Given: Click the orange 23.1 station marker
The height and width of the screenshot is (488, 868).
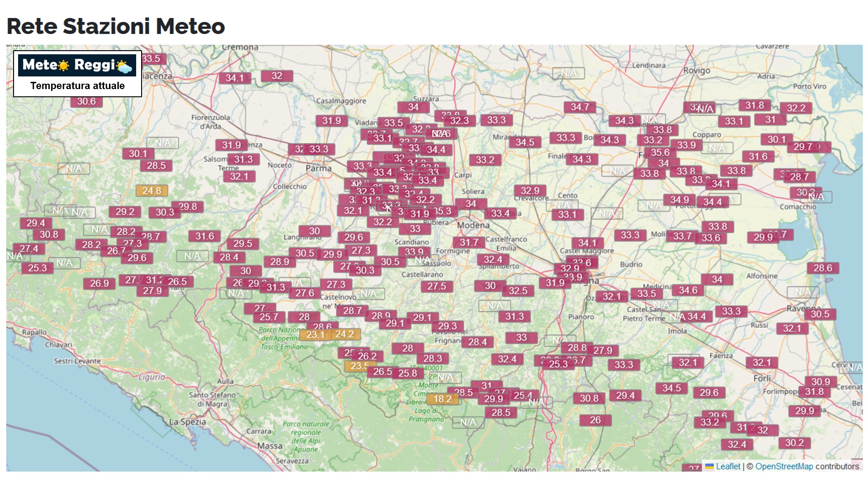Looking at the screenshot, I should point(315,335).
